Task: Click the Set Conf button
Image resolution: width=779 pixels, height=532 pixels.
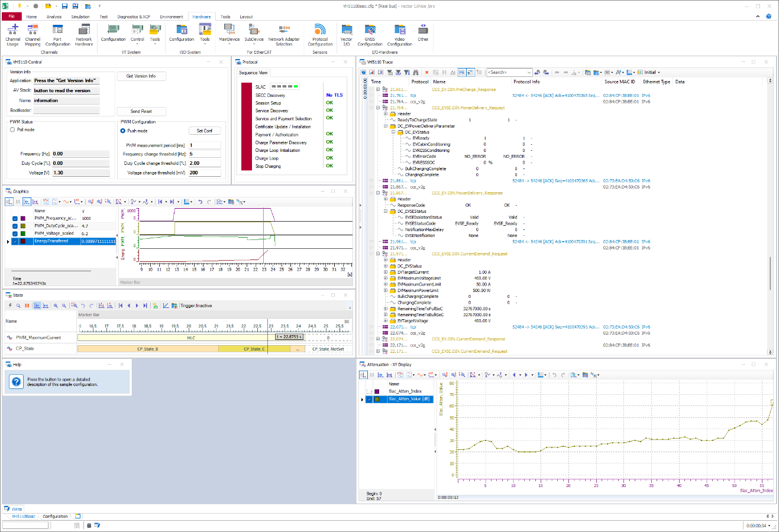Action: pyautogui.click(x=205, y=131)
